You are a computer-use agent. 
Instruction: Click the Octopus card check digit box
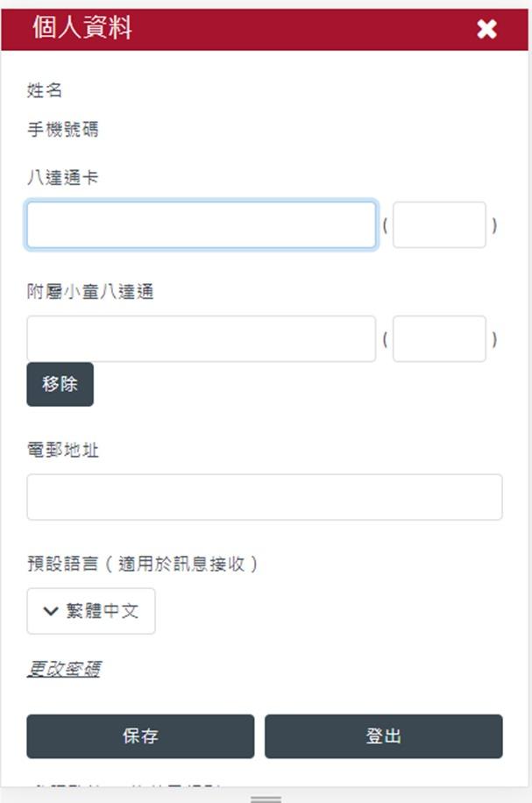tap(439, 225)
